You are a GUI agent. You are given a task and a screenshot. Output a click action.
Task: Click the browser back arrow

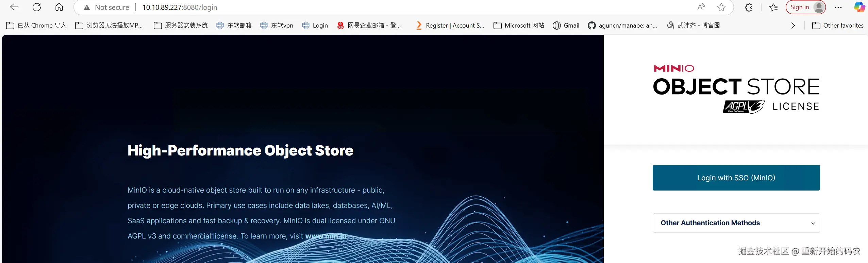(x=14, y=7)
